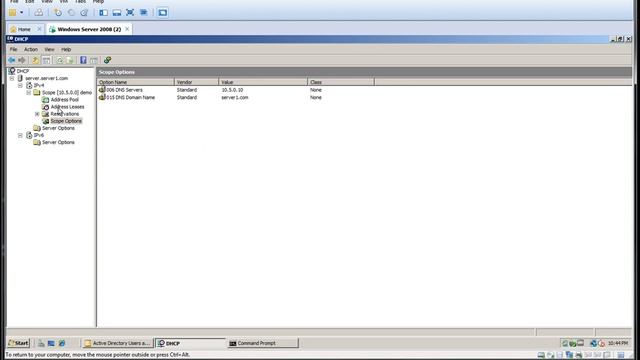Click VMware show sidebar view icon

[103, 13]
